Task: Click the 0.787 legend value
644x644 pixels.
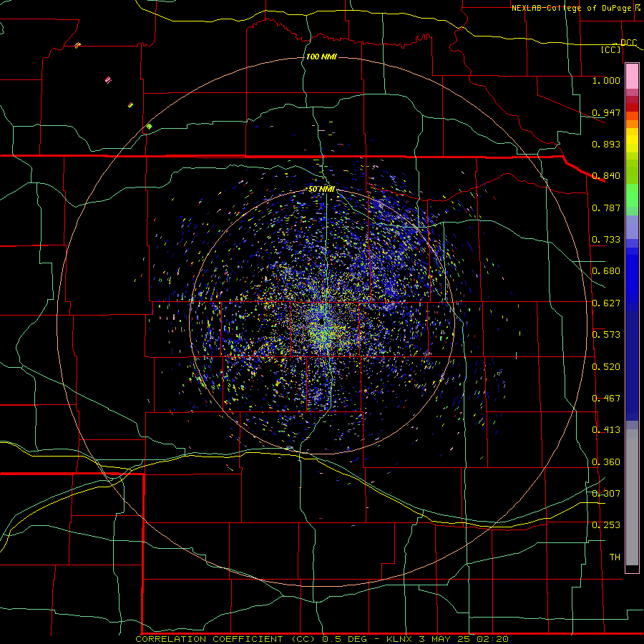Action: tap(606, 208)
